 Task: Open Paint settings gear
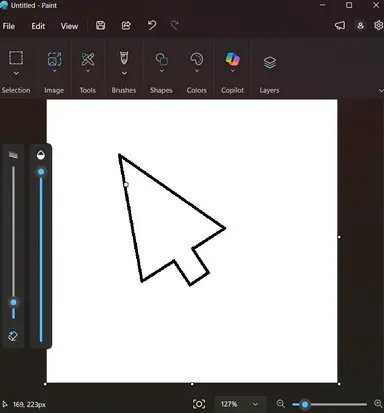(x=379, y=25)
